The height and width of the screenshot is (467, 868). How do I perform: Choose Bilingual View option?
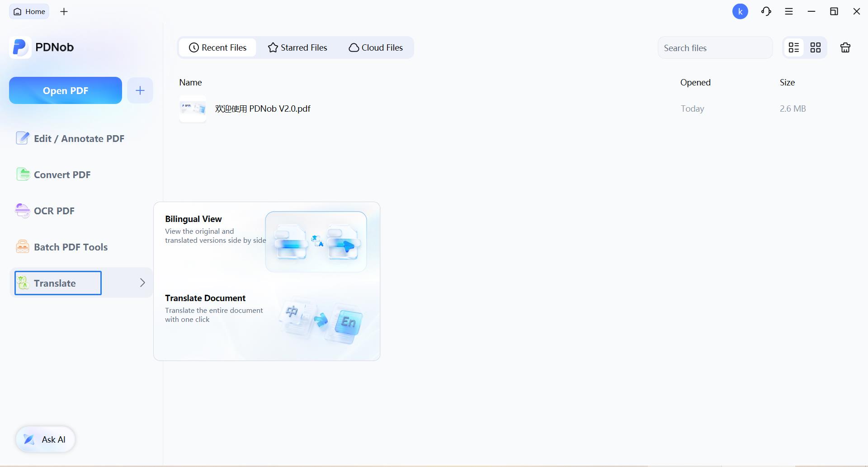pyautogui.click(x=267, y=242)
